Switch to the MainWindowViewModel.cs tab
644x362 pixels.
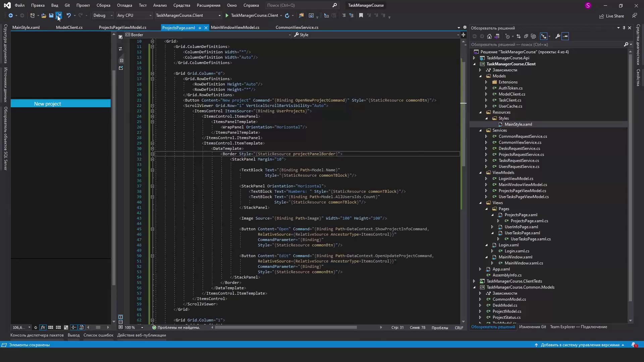coord(235,27)
